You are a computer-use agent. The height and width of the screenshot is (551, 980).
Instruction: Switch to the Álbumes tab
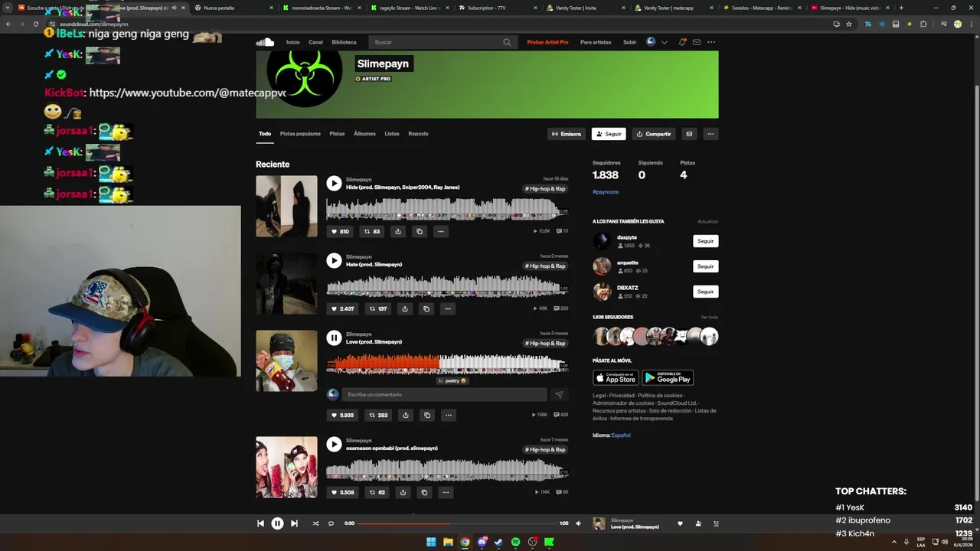364,134
